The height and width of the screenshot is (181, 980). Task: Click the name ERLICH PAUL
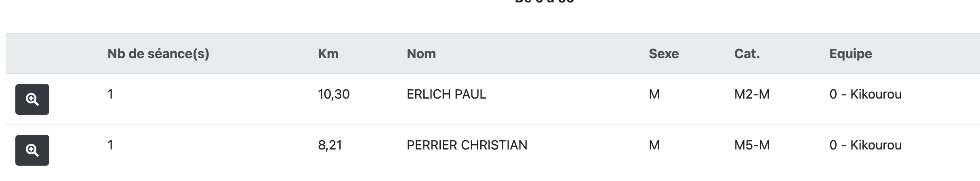446,95
